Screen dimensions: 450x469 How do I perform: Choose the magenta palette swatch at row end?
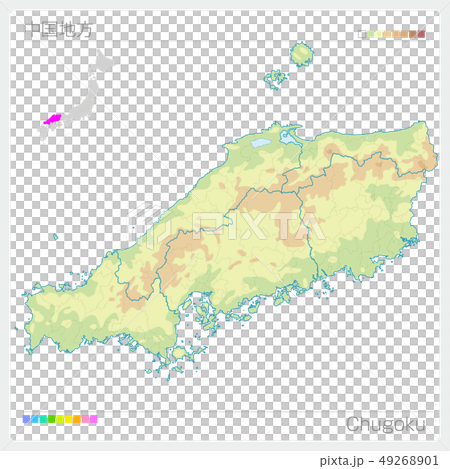pyautogui.click(x=94, y=419)
